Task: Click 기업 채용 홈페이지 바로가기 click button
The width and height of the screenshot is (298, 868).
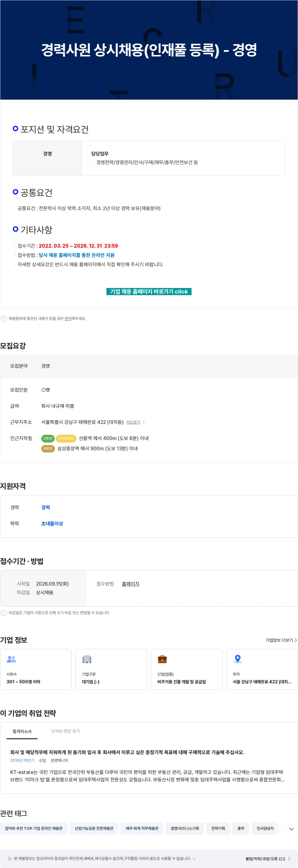Action: (149, 291)
